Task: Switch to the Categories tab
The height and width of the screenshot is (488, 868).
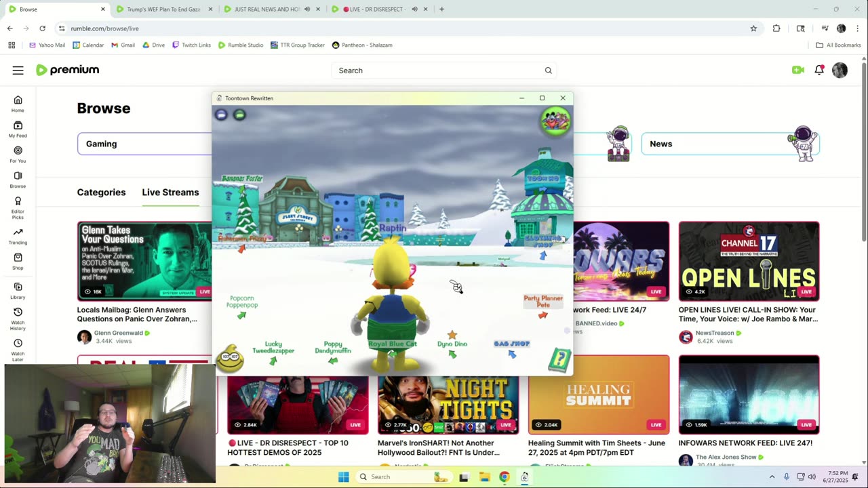Action: click(101, 192)
